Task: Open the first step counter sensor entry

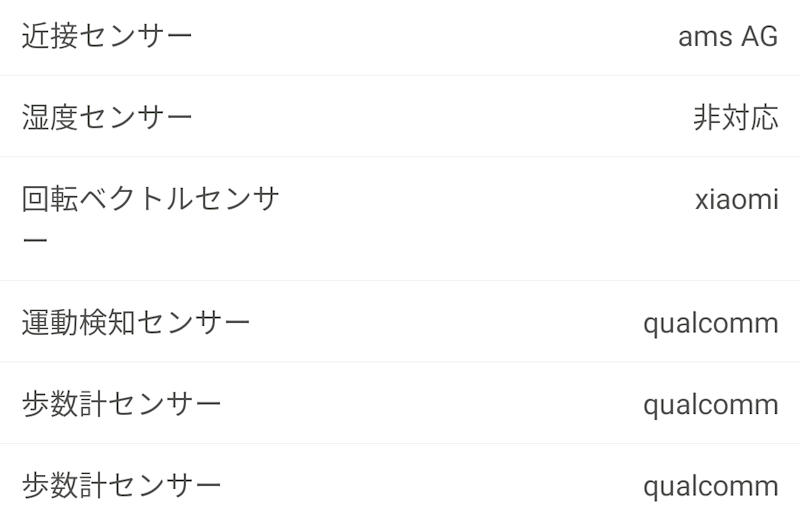Action: tap(400, 405)
